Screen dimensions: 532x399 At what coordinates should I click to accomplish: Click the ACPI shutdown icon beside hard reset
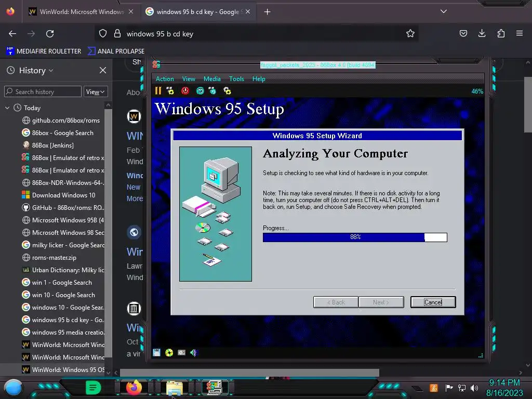(212, 90)
